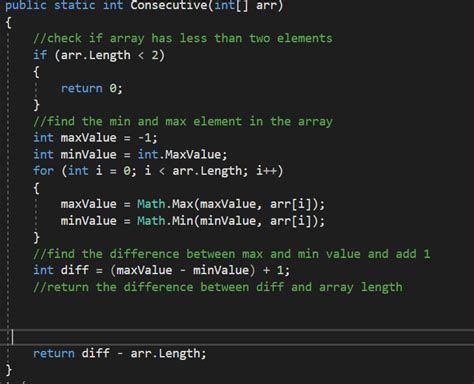Click the 'return 0;' statement
Image resolution: width=474 pixels, height=384 pixels.
click(92, 88)
